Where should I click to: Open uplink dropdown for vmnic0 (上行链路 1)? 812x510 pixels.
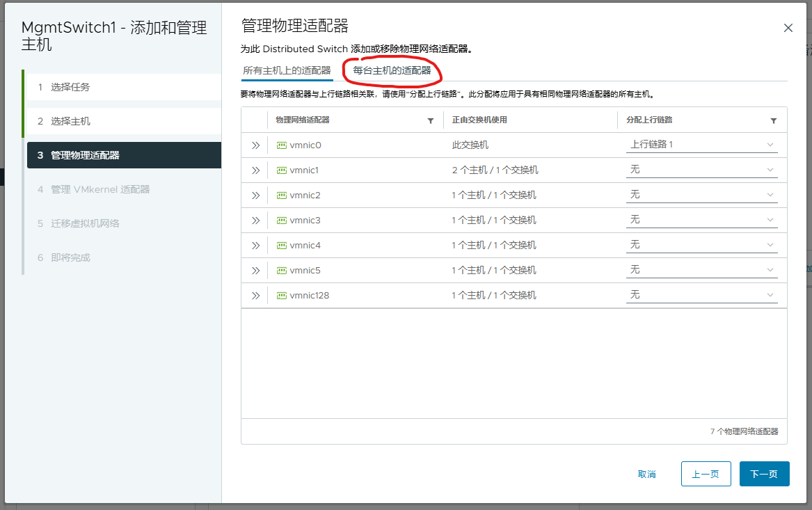click(x=701, y=145)
